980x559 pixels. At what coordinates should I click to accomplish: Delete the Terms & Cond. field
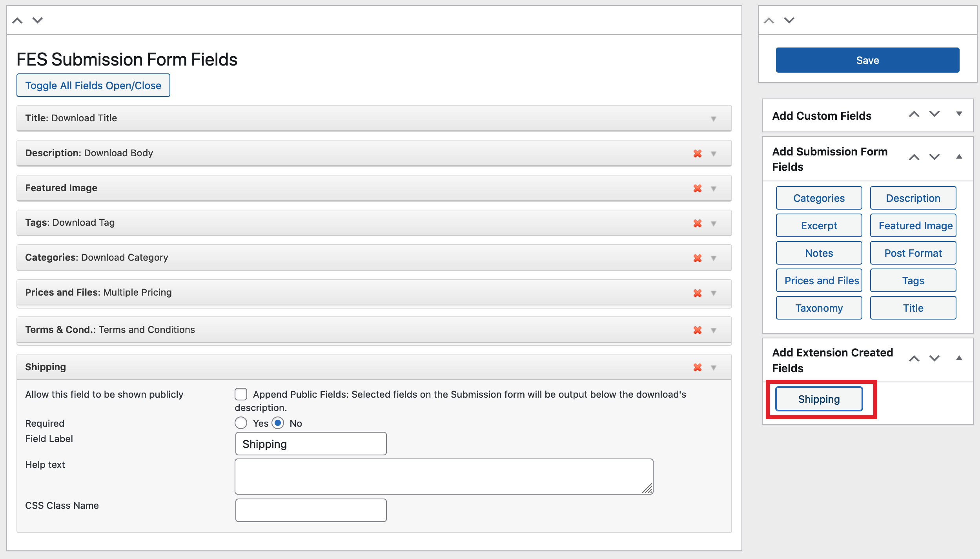tap(697, 330)
